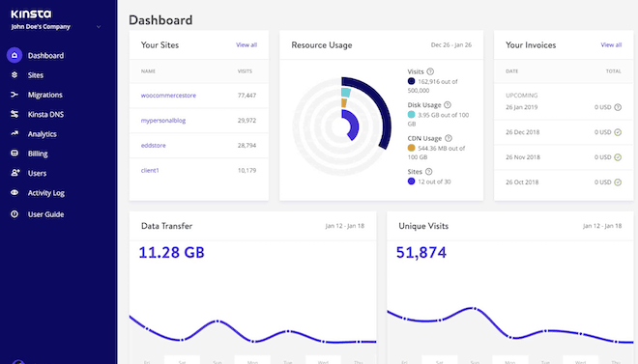Click the Unique Visits line chart
The width and height of the screenshot is (638, 364).
(510, 325)
